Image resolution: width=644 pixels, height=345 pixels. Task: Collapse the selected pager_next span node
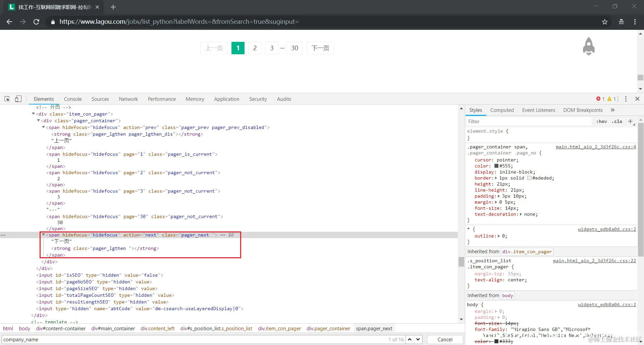44,235
